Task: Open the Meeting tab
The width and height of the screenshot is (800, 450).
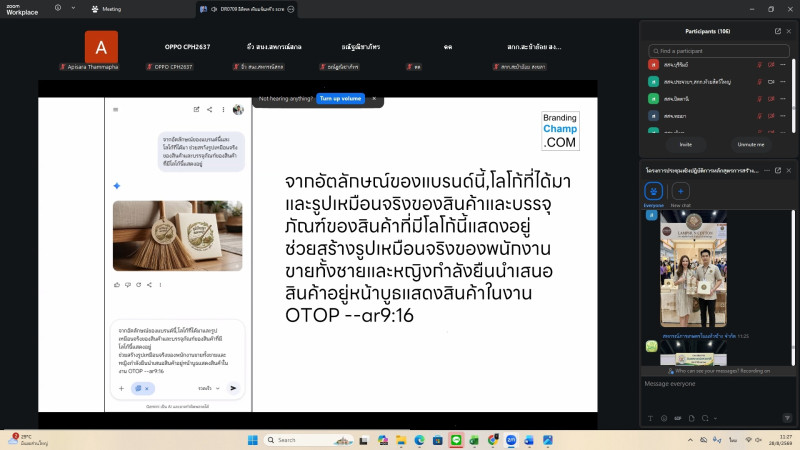Action: pos(106,9)
